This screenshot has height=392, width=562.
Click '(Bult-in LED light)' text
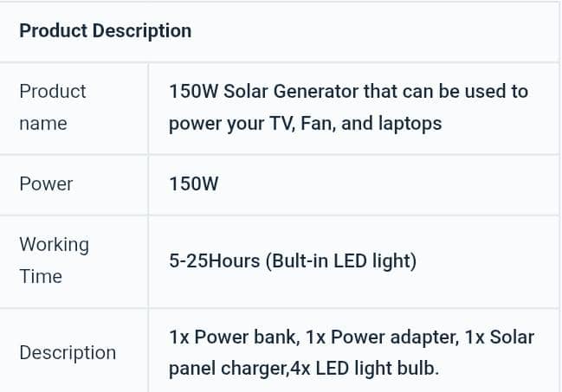click(341, 260)
